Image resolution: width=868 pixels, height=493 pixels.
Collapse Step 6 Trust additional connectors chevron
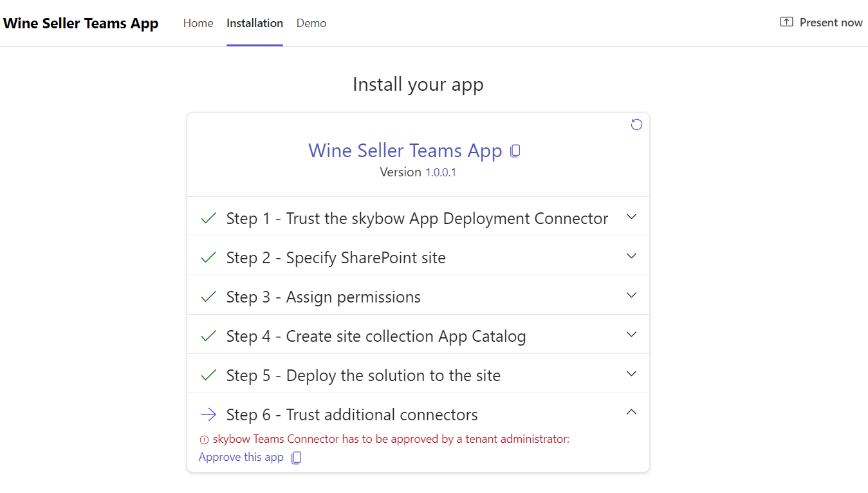coord(632,412)
